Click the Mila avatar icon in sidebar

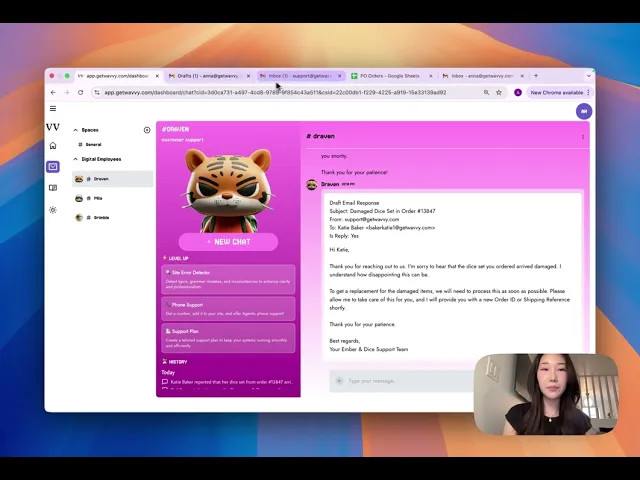79,198
